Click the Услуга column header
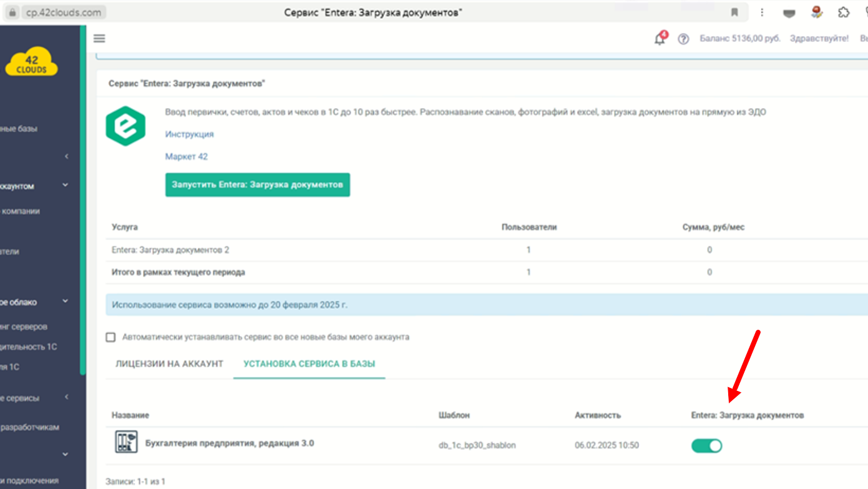 pyautogui.click(x=125, y=227)
